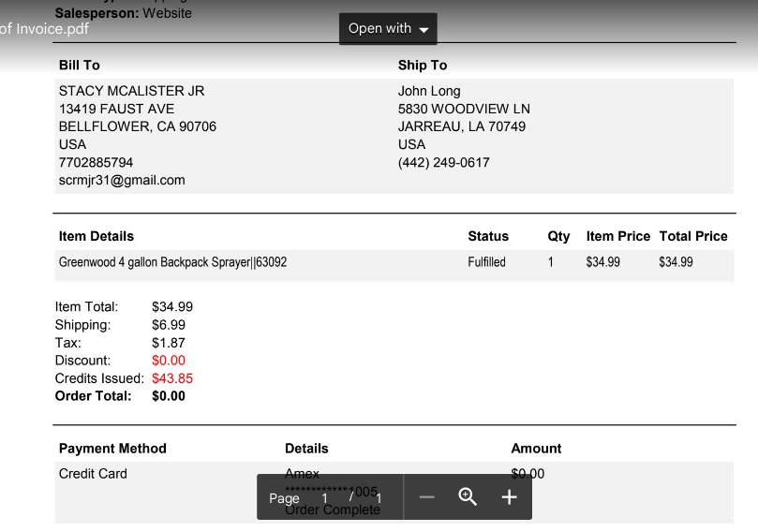Click phone number '7702885794'
Viewport: 758px width, 532px height.
coord(96,162)
